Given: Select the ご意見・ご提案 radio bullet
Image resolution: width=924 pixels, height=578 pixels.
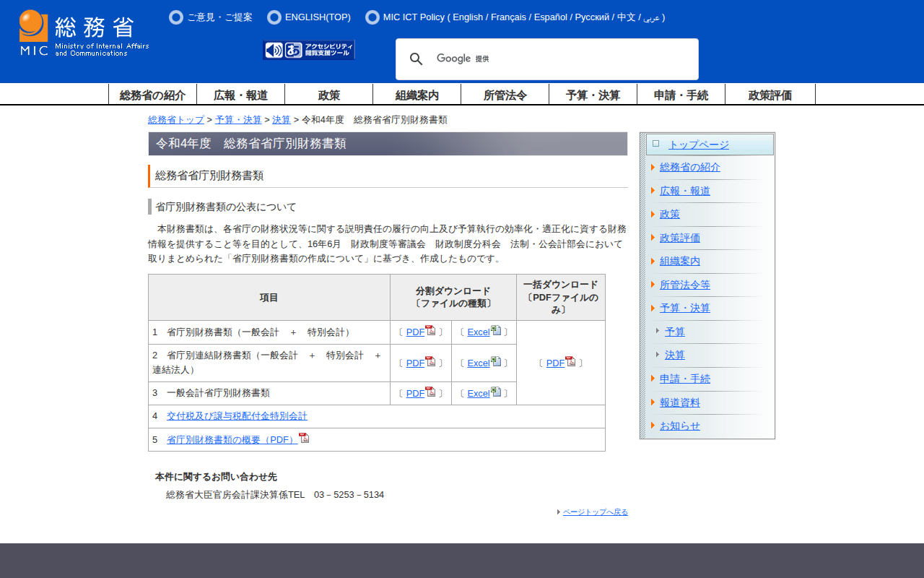Looking at the screenshot, I should [176, 17].
